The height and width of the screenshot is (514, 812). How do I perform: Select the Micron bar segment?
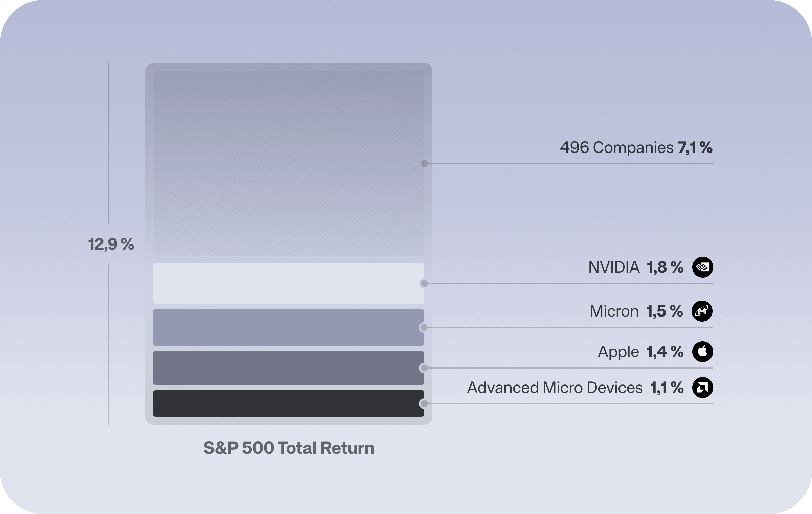[289, 327]
